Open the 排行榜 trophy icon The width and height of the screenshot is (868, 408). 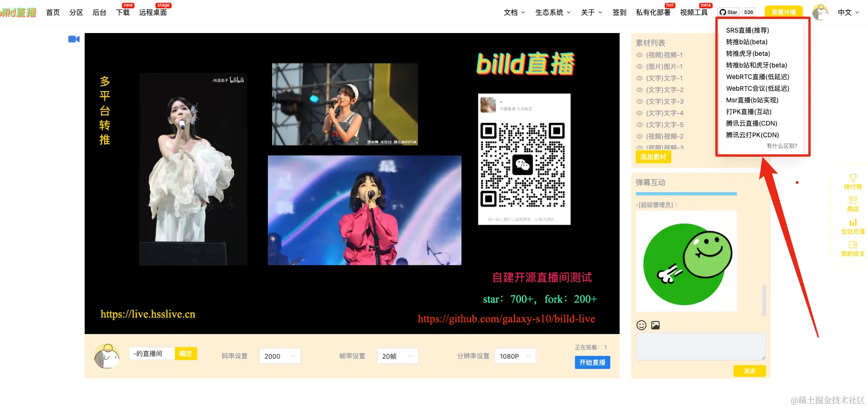[x=853, y=177]
